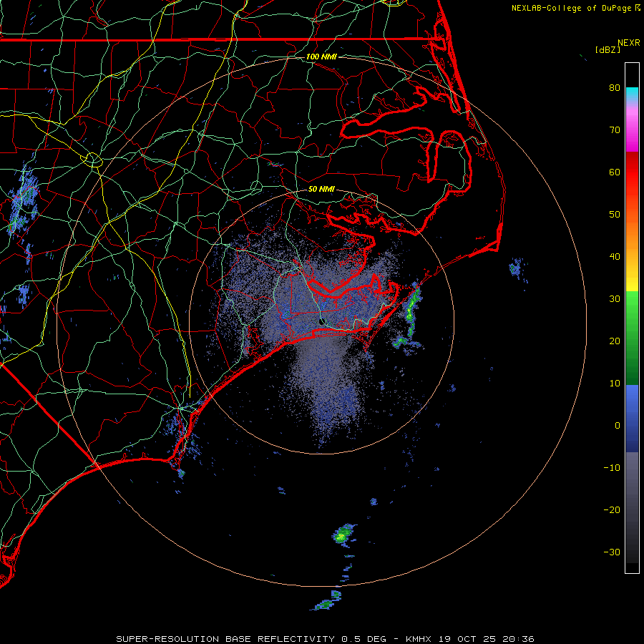Image resolution: width=644 pixels, height=644 pixels.
Task: Click the isolated blue echo far offshore east
Action: (x=517, y=269)
